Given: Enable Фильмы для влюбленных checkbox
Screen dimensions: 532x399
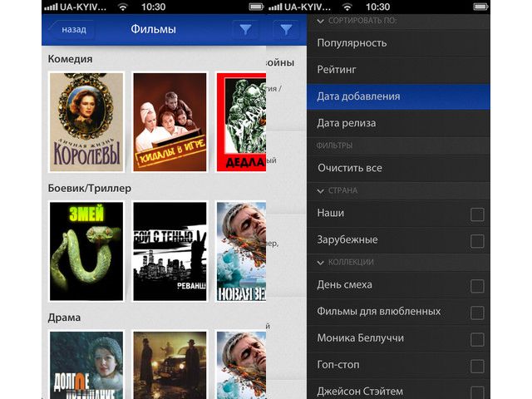Looking at the screenshot, I should point(477,313).
